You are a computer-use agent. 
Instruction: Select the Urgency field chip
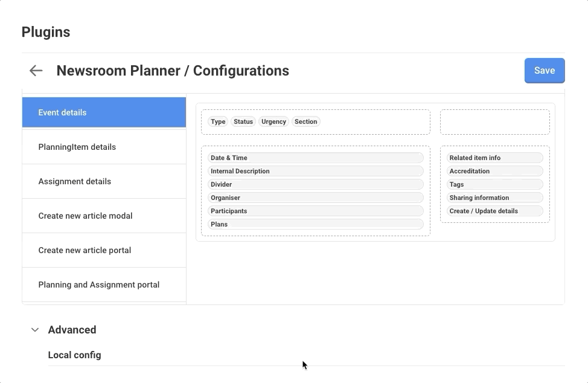tap(273, 121)
